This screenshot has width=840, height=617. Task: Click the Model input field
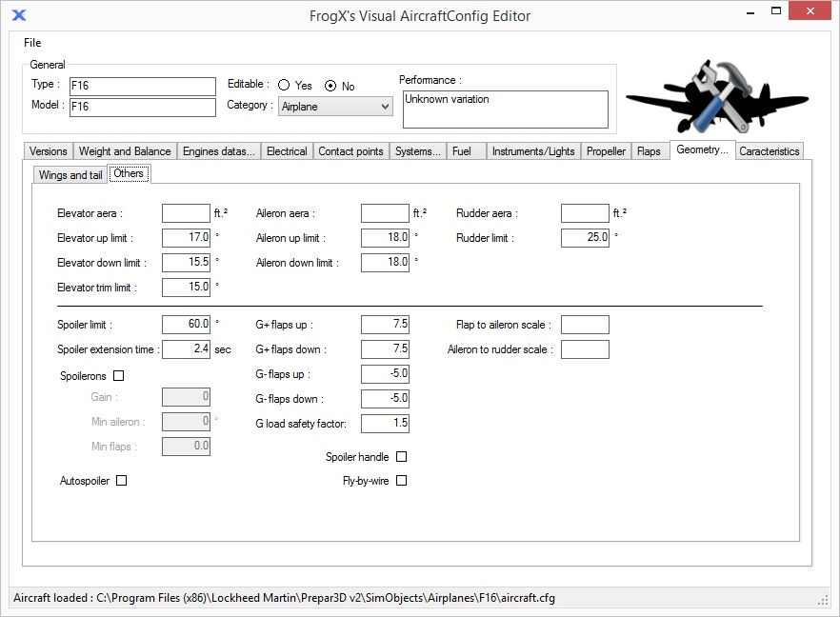click(x=143, y=107)
